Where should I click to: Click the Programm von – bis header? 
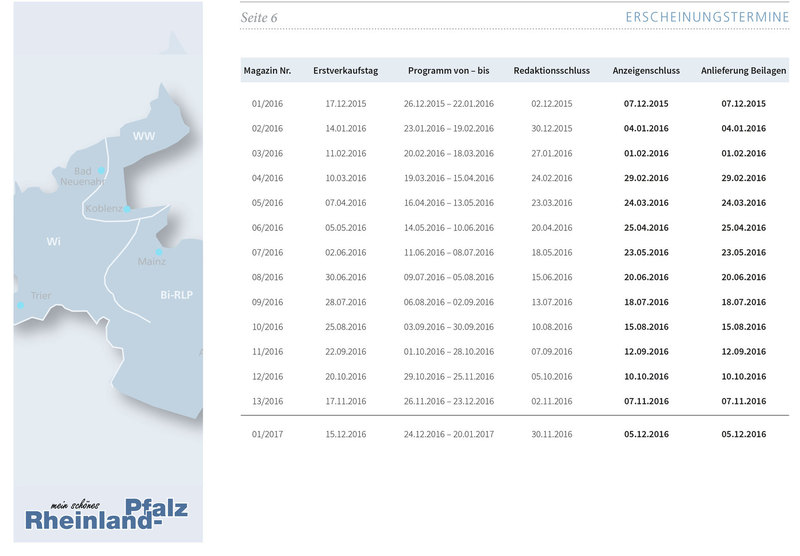coord(448,71)
